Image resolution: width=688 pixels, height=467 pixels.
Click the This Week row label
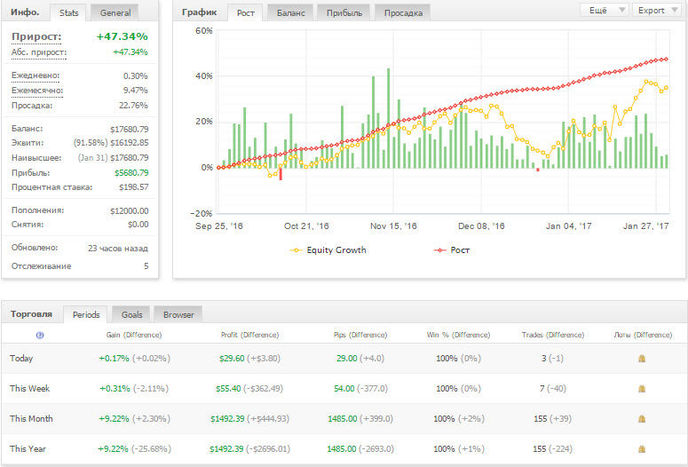point(29,388)
